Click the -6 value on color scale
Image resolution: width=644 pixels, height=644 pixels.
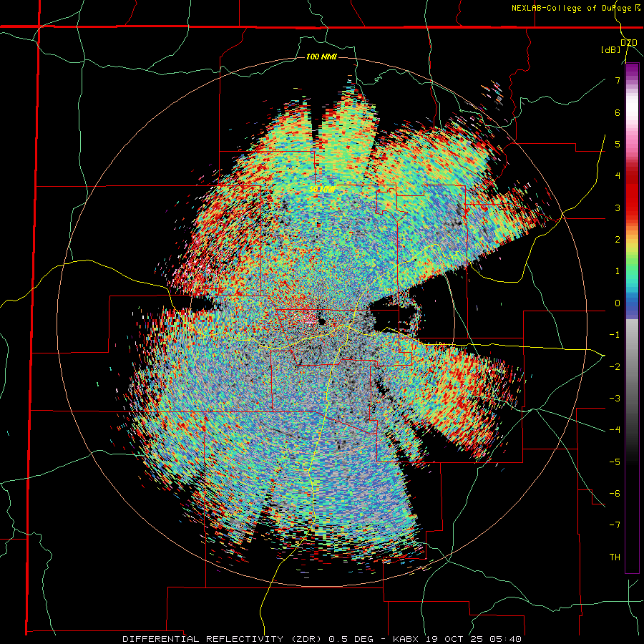[615, 493]
